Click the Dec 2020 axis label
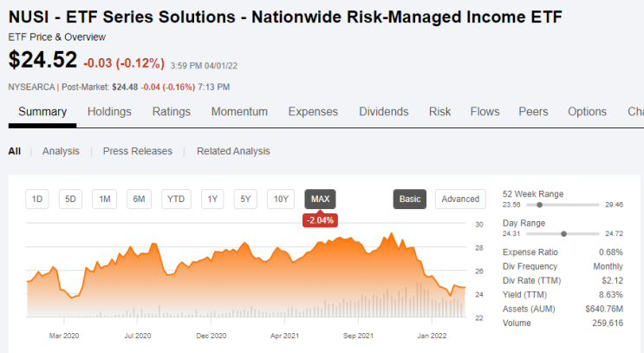The width and height of the screenshot is (644, 353). (x=211, y=336)
